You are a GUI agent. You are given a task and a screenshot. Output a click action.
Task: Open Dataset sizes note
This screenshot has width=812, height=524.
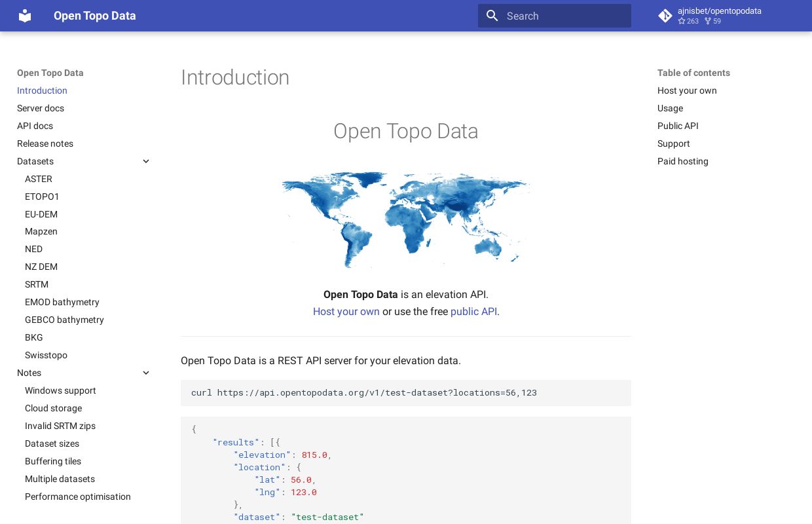tap(52, 443)
